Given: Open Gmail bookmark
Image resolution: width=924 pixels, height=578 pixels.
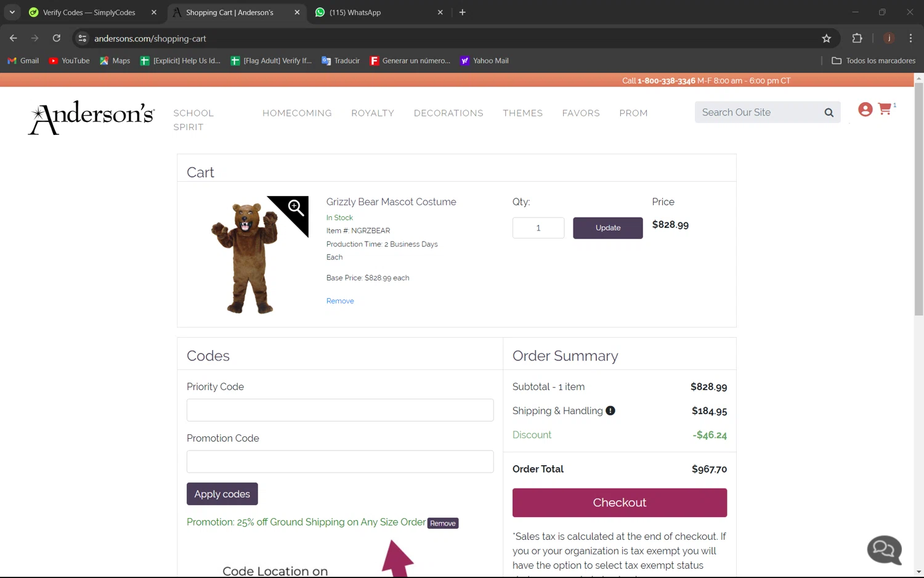Looking at the screenshot, I should coord(23,60).
